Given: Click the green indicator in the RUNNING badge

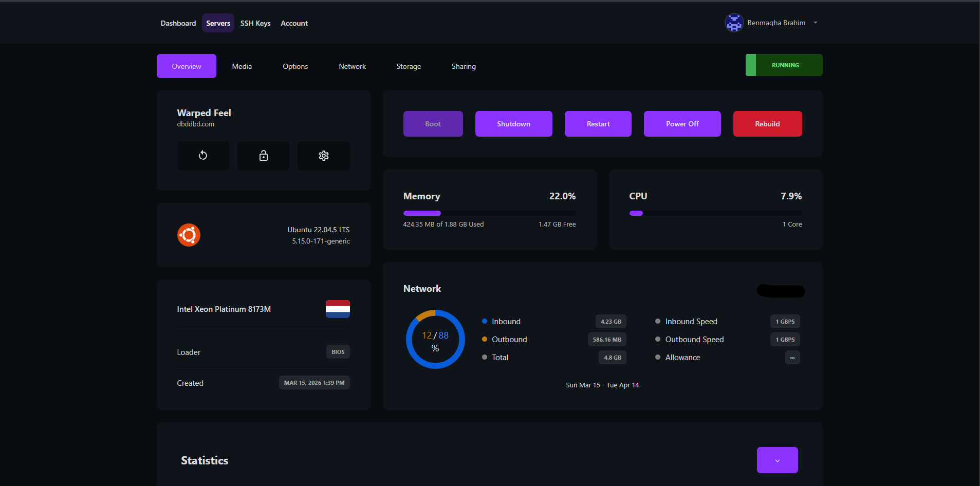Looking at the screenshot, I should coord(751,65).
